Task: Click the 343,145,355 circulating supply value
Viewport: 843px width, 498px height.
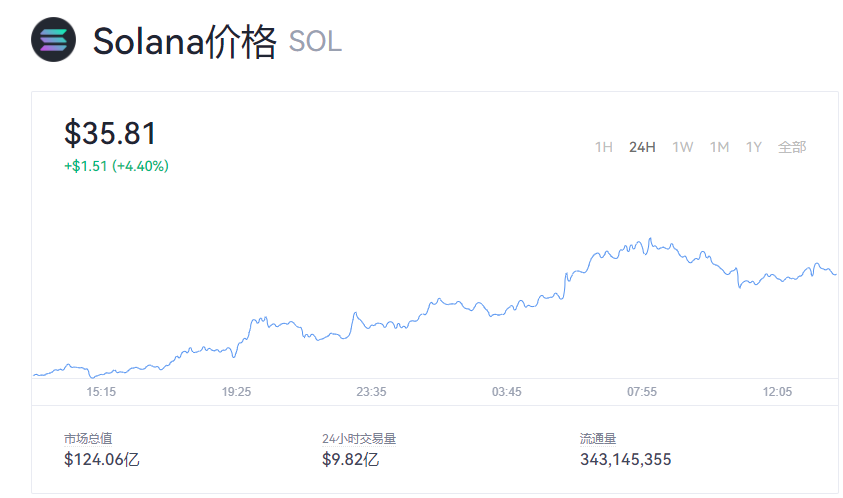Action: tap(625, 459)
